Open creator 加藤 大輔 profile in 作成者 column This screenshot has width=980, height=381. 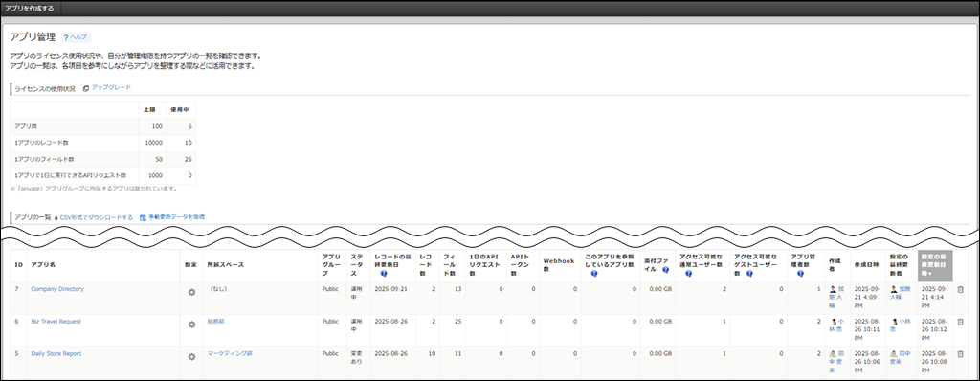point(836,297)
